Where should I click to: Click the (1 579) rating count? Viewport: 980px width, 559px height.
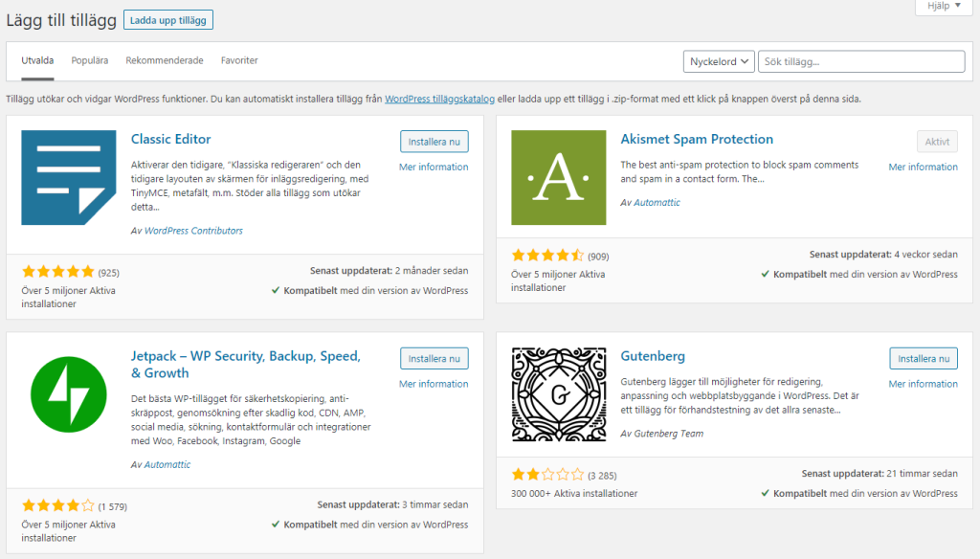[113, 506]
